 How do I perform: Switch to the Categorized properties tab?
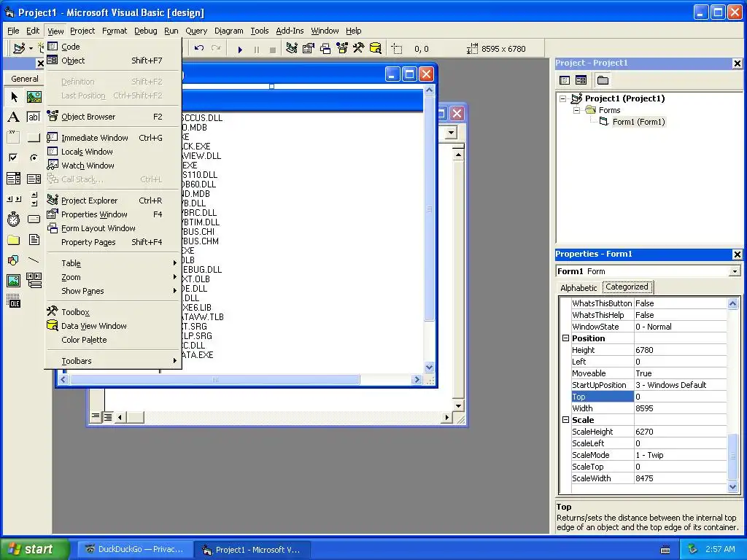tap(627, 287)
